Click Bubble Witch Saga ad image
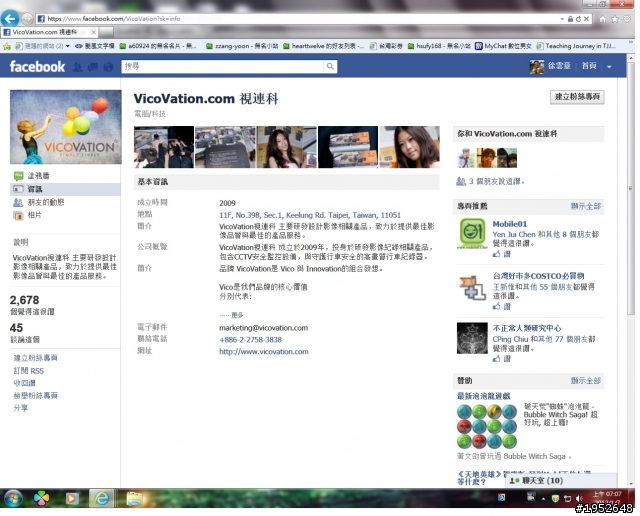Screen dimensions: 640x516 pyautogui.click(x=487, y=426)
